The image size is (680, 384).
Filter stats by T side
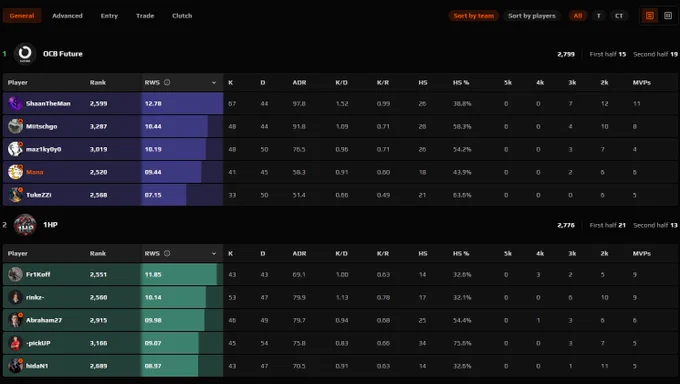coord(598,16)
